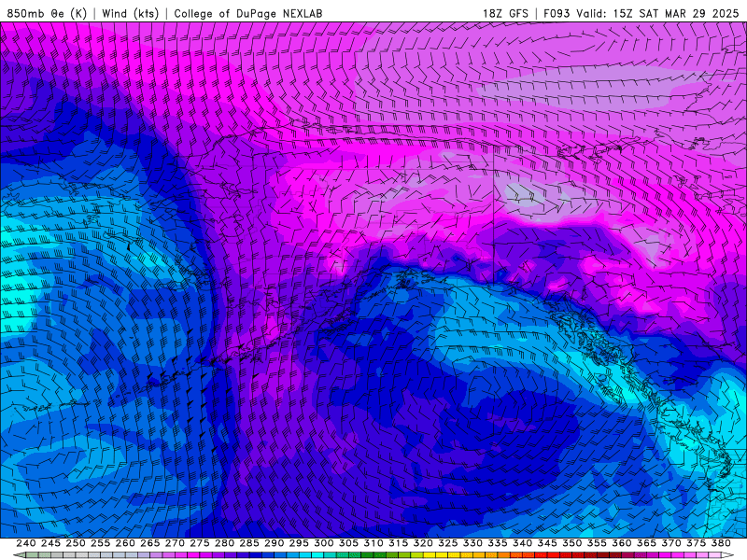Click the "18Z GFS" model run label
Screen dimensions: 747x560
tap(505, 13)
